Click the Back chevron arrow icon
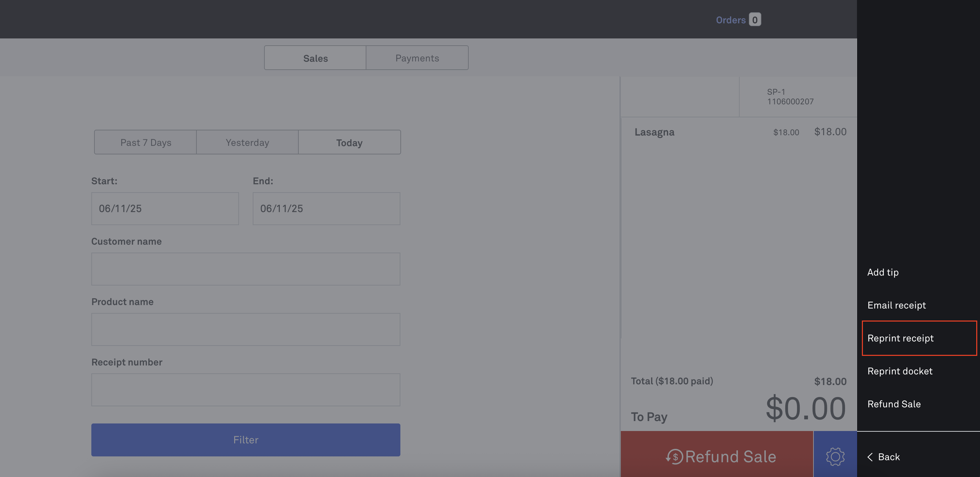 point(870,457)
